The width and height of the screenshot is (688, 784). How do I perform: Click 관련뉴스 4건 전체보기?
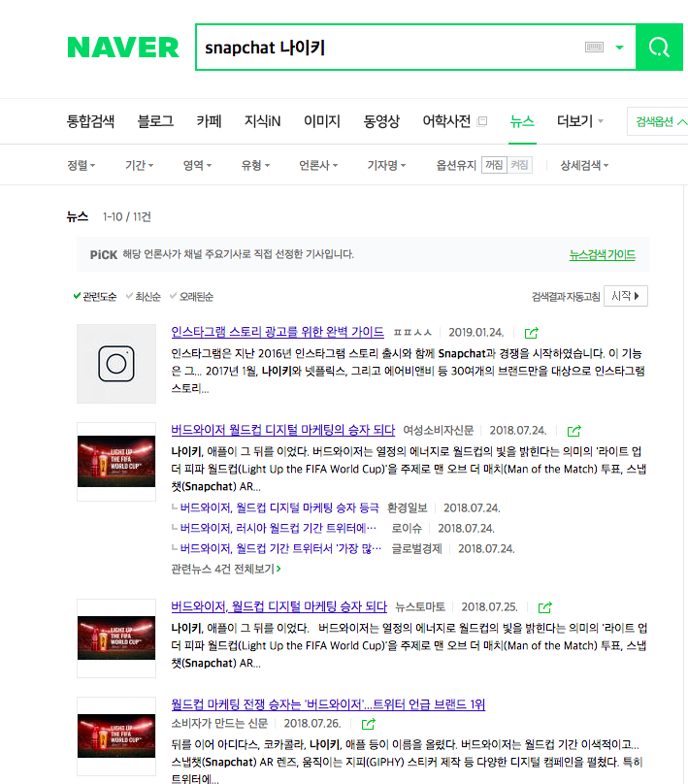[226, 569]
